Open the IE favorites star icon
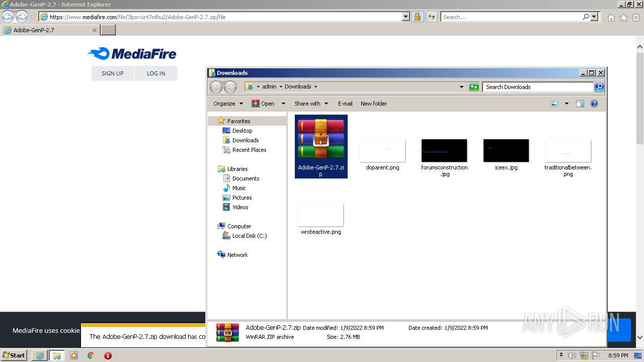 (x=623, y=18)
